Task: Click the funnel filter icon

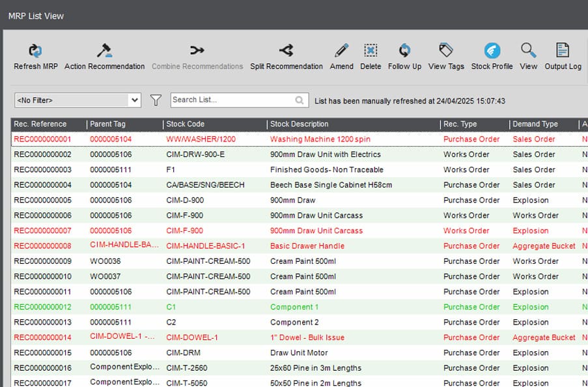Action: pyautogui.click(x=156, y=100)
